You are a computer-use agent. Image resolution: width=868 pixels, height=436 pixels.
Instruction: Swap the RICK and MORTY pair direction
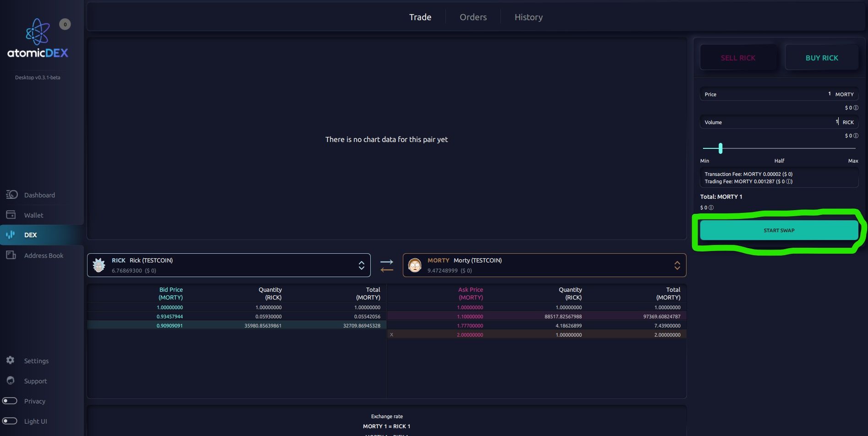tap(387, 266)
